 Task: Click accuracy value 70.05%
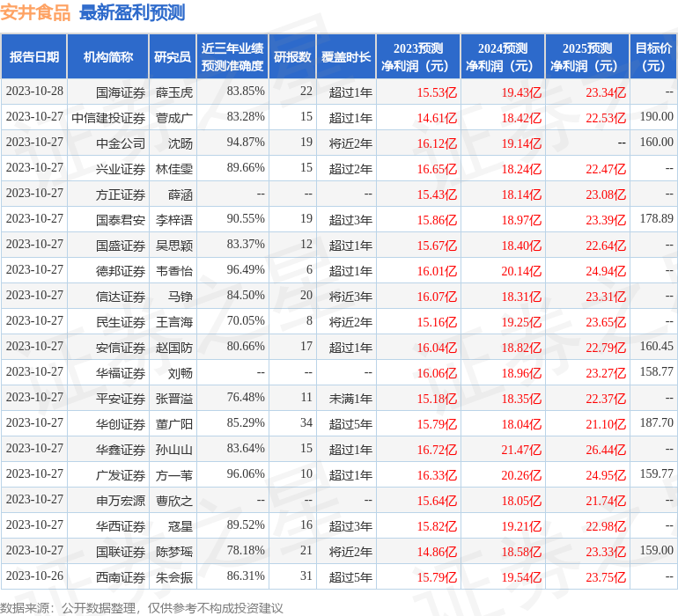tap(246, 320)
